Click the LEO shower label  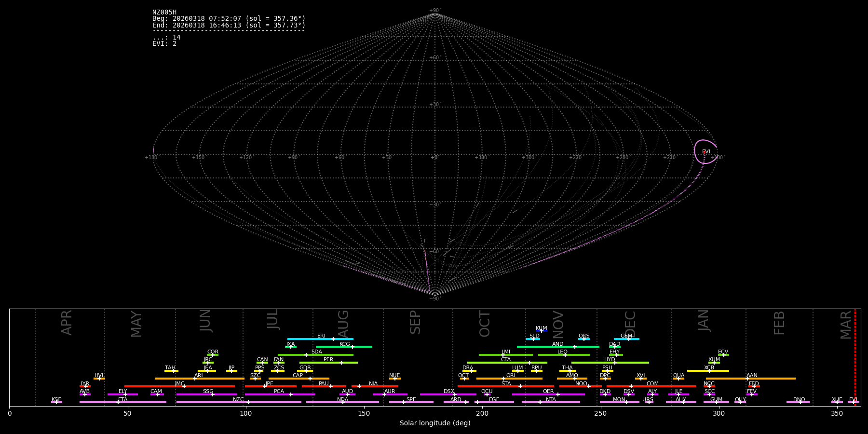[563, 352]
